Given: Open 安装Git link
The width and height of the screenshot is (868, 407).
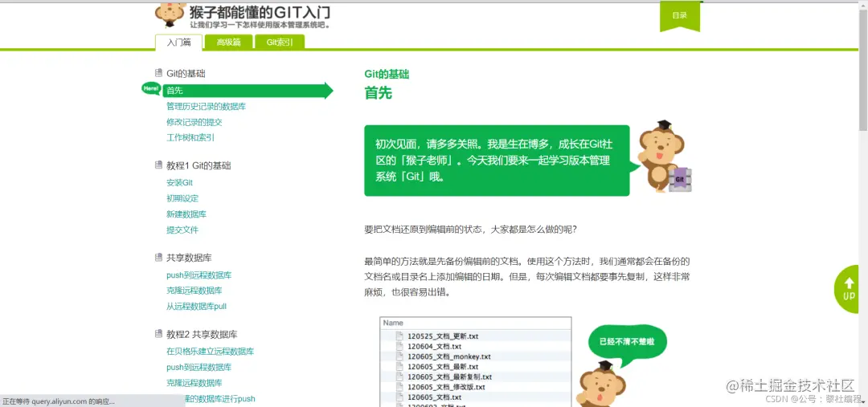Looking at the screenshot, I should [x=179, y=182].
